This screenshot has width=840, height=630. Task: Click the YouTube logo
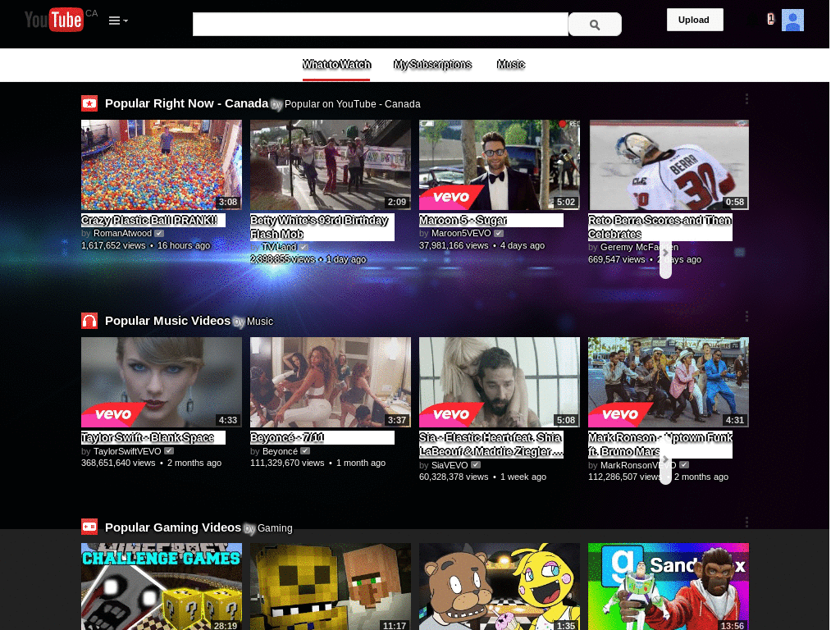click(x=54, y=20)
